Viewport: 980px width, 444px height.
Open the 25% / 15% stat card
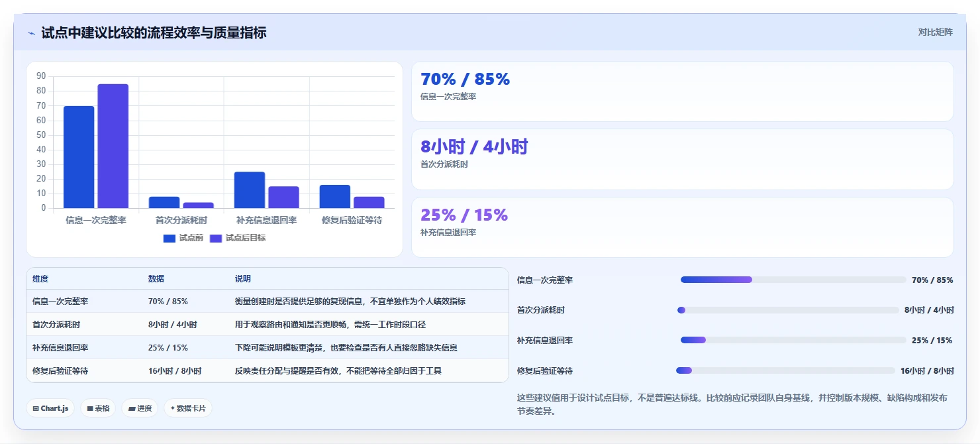pyautogui.click(x=683, y=227)
